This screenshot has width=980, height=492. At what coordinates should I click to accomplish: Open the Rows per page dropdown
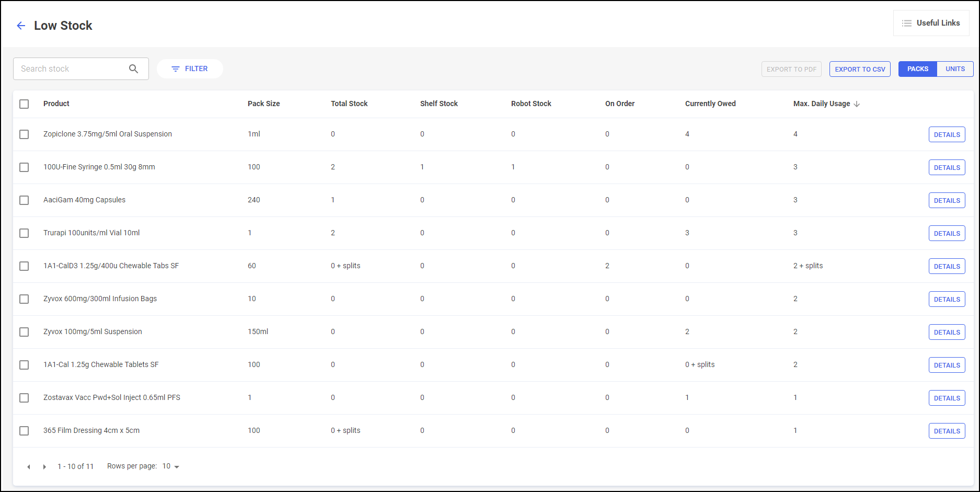(x=171, y=466)
